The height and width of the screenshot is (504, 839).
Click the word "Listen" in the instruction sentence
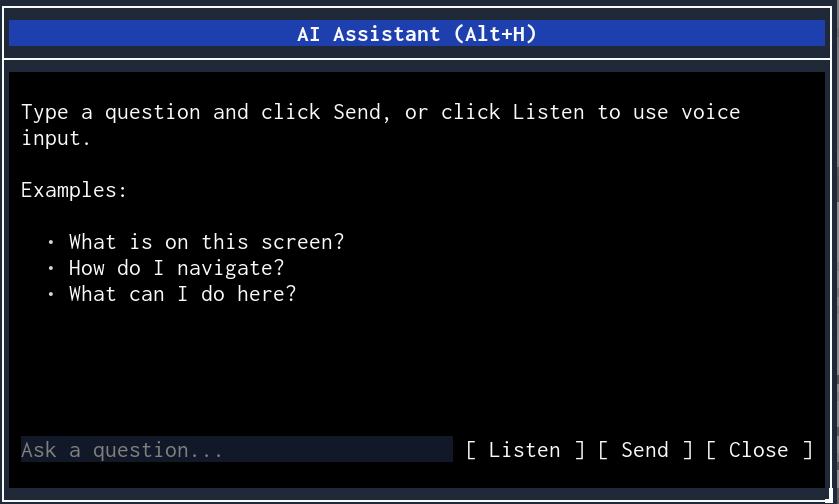pos(548,112)
